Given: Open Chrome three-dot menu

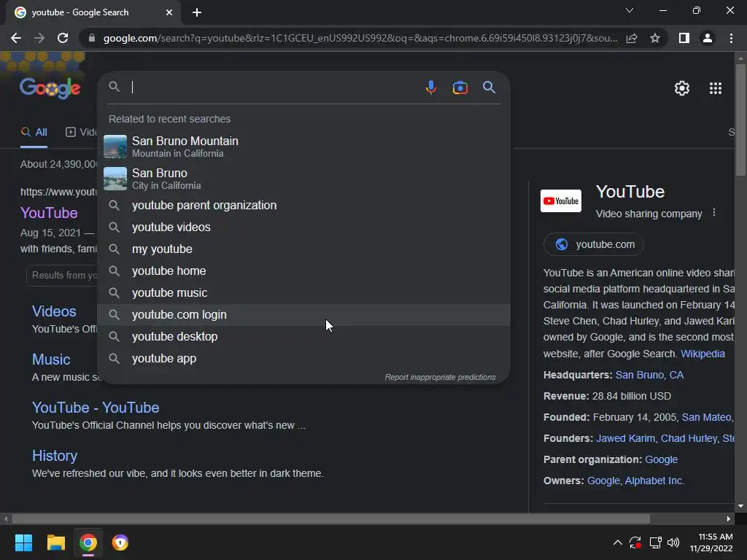Looking at the screenshot, I should 731,38.
